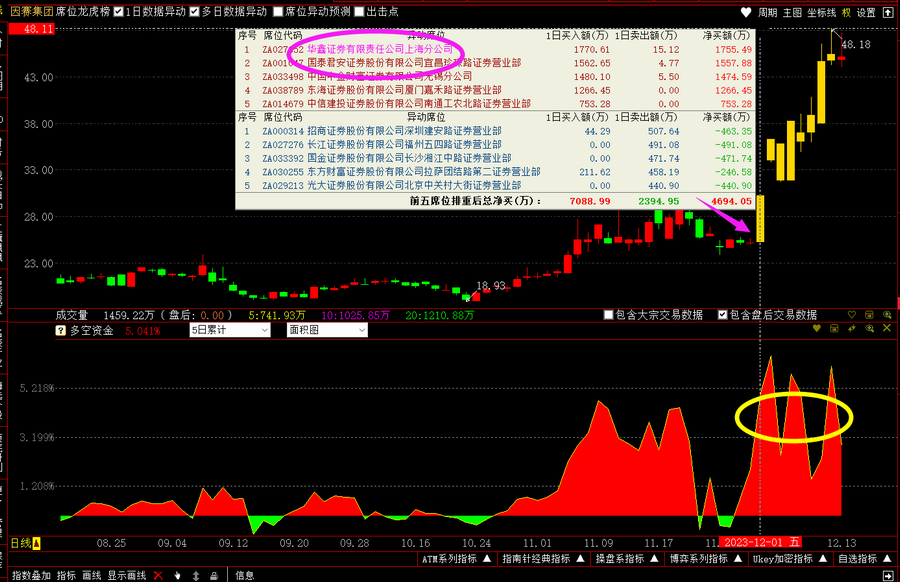Expand the 操盘系指标 menu

(629, 558)
